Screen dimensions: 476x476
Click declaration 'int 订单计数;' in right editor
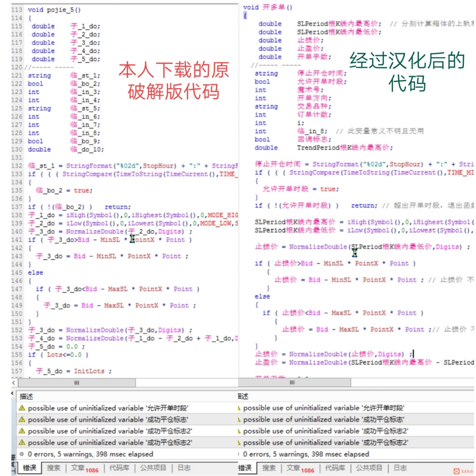click(x=293, y=115)
